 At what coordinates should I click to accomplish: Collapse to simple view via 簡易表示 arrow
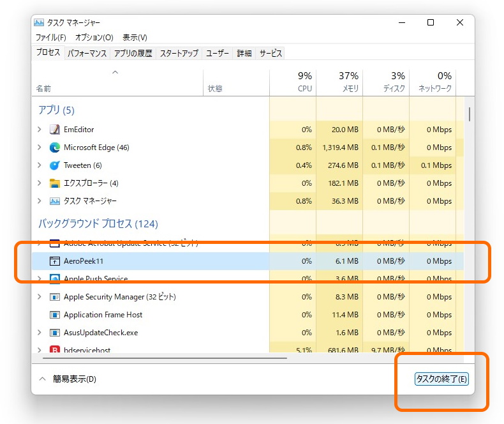(43, 379)
